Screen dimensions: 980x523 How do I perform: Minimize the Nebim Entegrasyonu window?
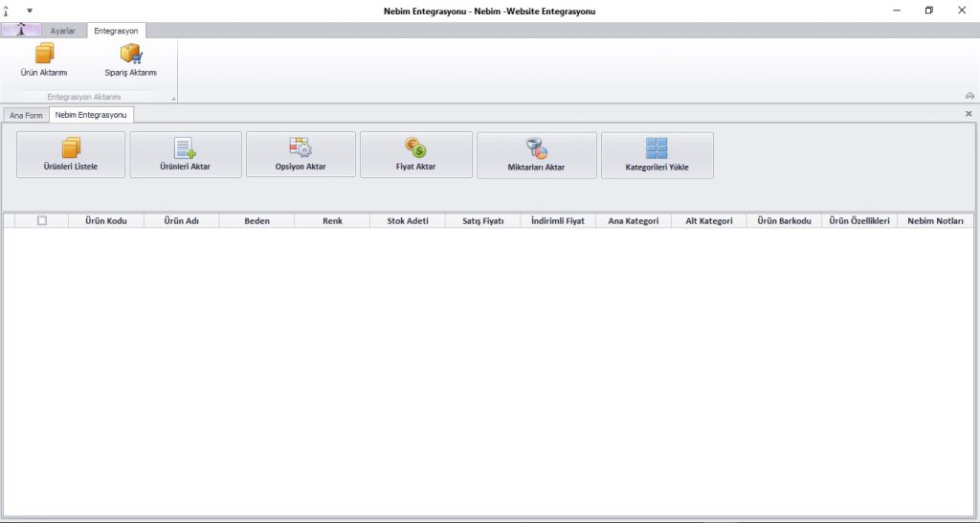[896, 11]
